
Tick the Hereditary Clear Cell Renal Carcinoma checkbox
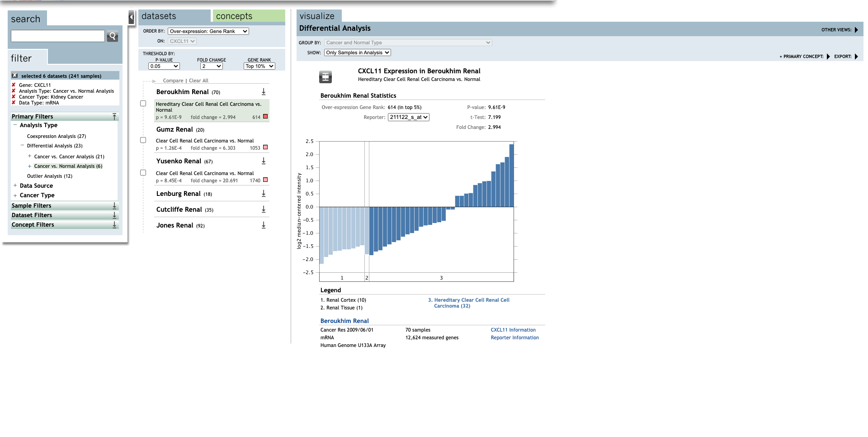pyautogui.click(x=143, y=104)
